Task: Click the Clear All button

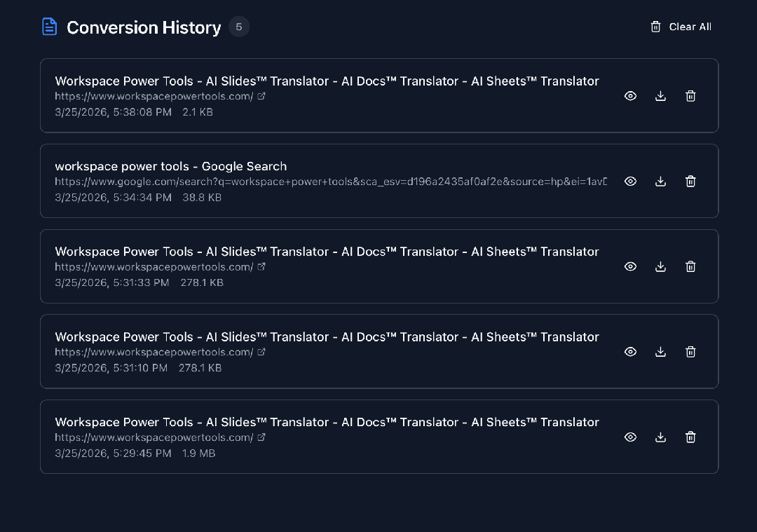Action: [x=681, y=27]
